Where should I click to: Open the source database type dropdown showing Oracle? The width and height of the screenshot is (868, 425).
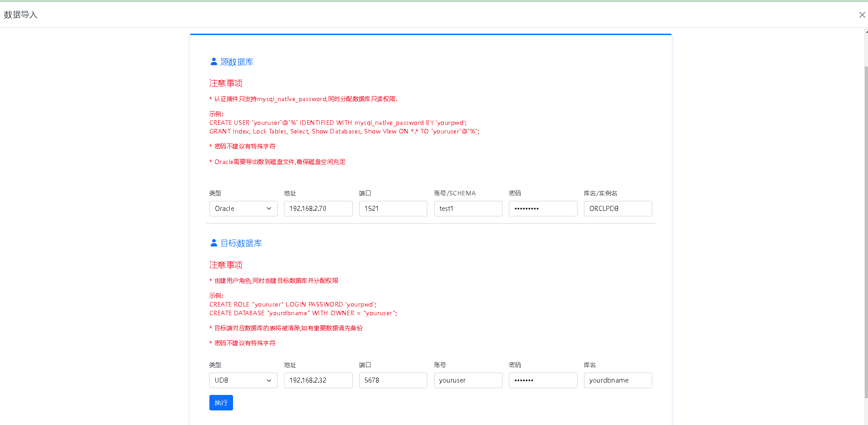tap(243, 208)
